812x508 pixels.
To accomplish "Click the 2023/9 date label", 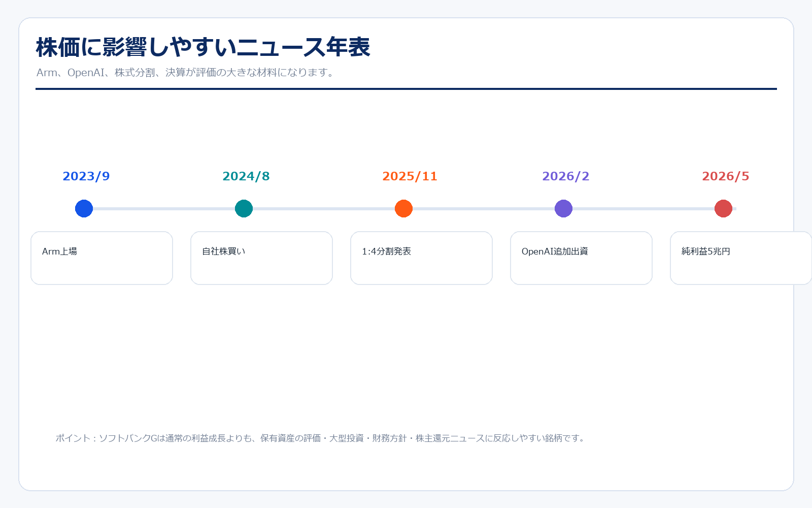I will click(86, 176).
